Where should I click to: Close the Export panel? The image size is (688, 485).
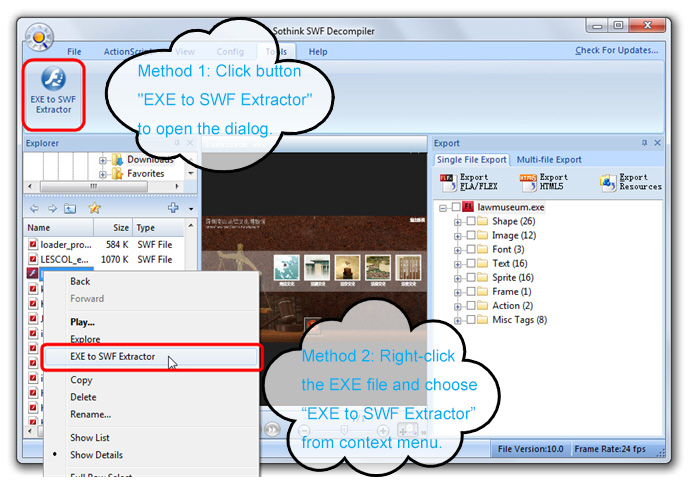[657, 143]
